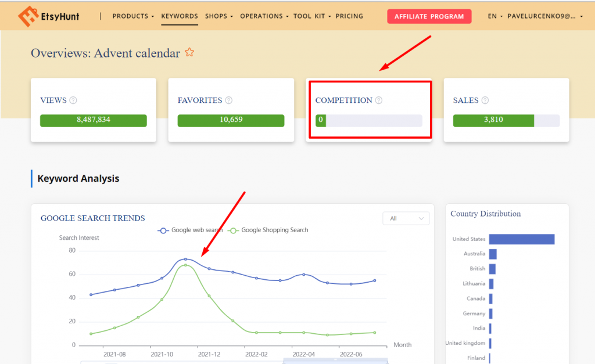595x364 pixels.
Task: Expand the SHOPS menu
Action: point(218,16)
